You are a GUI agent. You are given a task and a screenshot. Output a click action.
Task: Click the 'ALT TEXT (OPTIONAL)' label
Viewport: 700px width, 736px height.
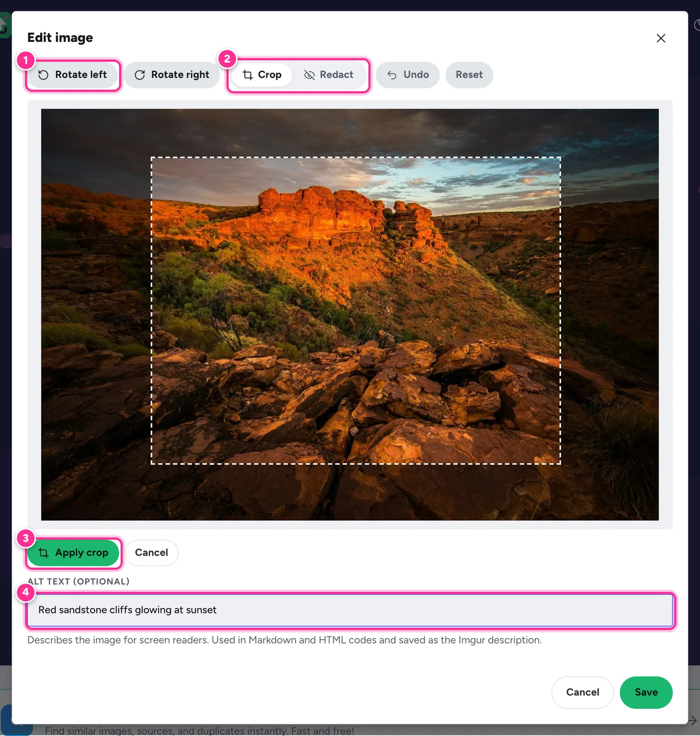[78, 581]
